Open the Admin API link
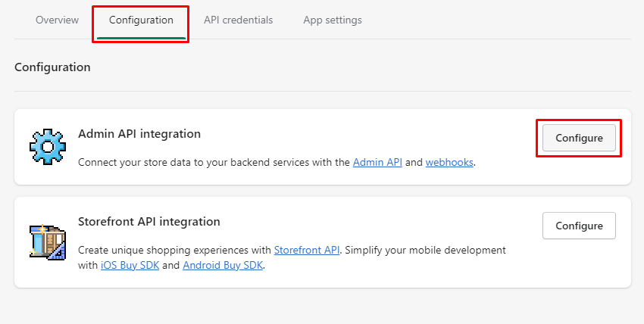Image resolution: width=644 pixels, height=324 pixels. tap(377, 162)
